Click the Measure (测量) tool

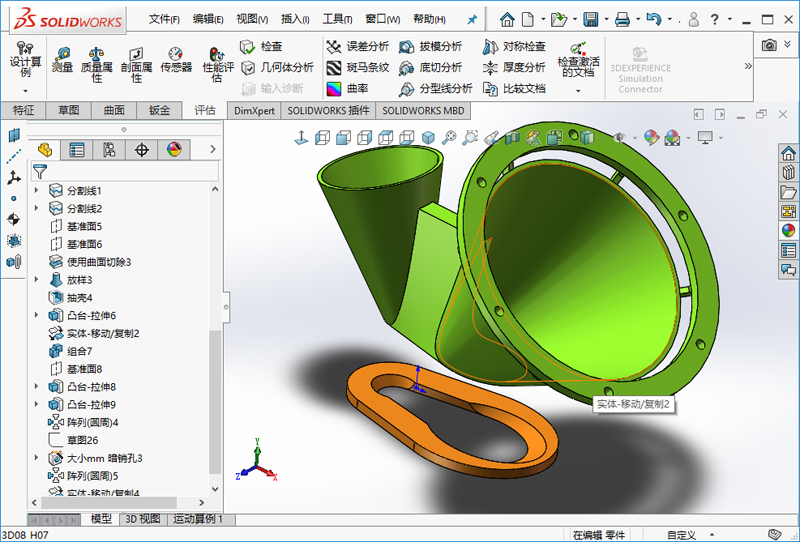(62, 60)
